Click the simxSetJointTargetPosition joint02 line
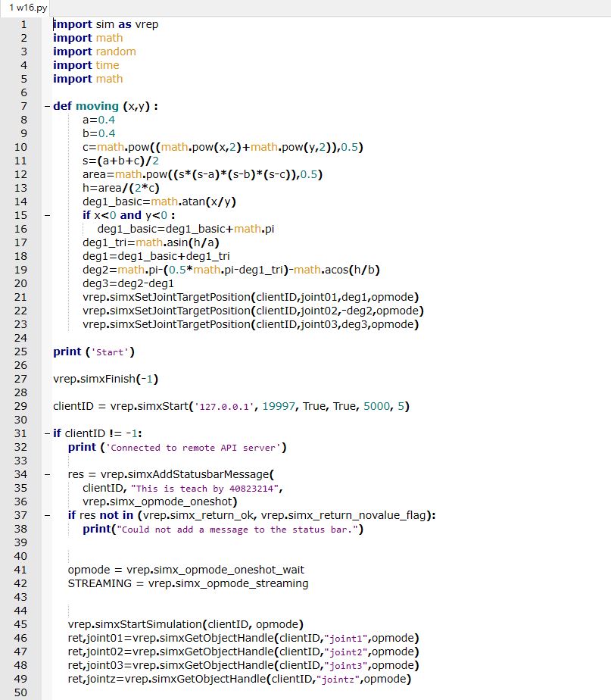611x700 pixels. (x=253, y=311)
